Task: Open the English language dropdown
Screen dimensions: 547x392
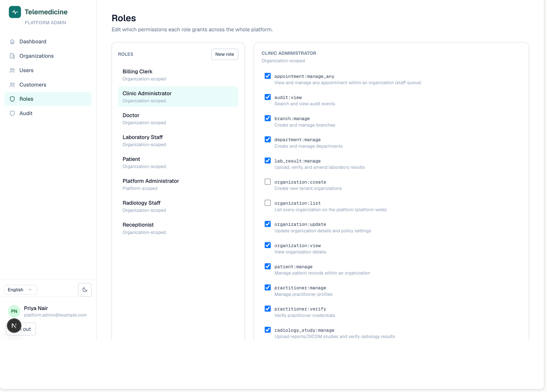Action: click(x=21, y=290)
